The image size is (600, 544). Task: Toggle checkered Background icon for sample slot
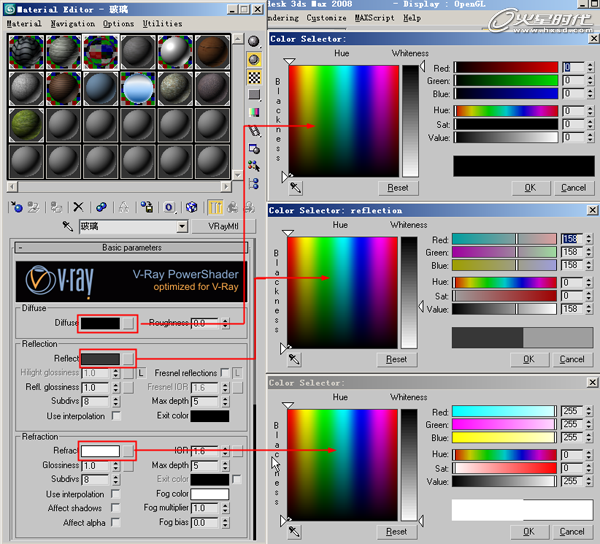click(x=254, y=76)
